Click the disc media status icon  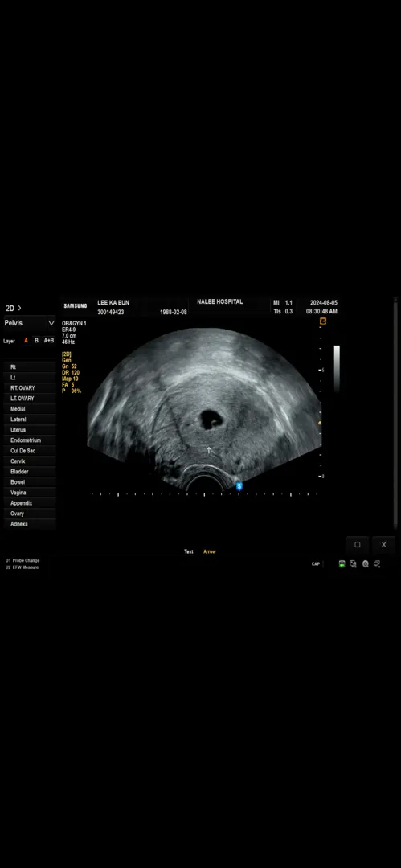(366, 564)
